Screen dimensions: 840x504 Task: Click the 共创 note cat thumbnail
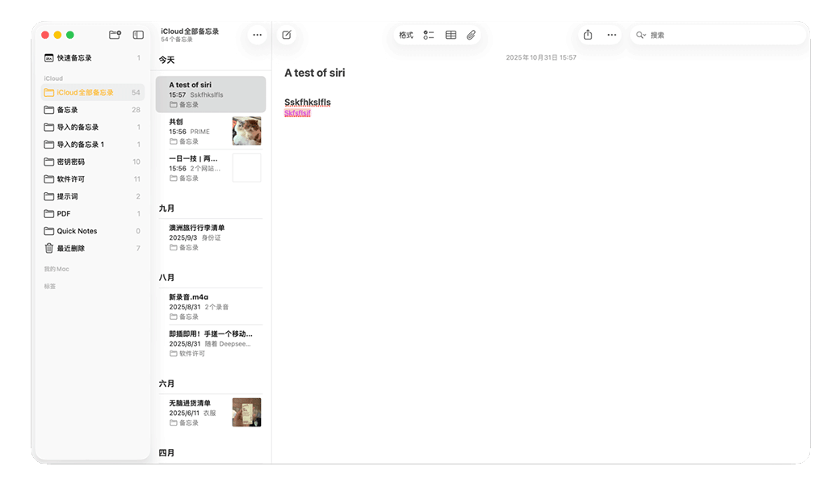coord(246,131)
